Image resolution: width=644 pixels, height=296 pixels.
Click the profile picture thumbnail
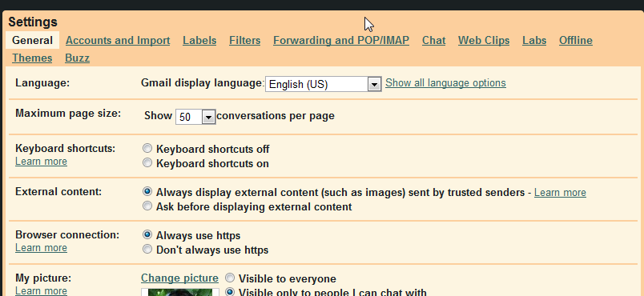pyautogui.click(x=180, y=292)
